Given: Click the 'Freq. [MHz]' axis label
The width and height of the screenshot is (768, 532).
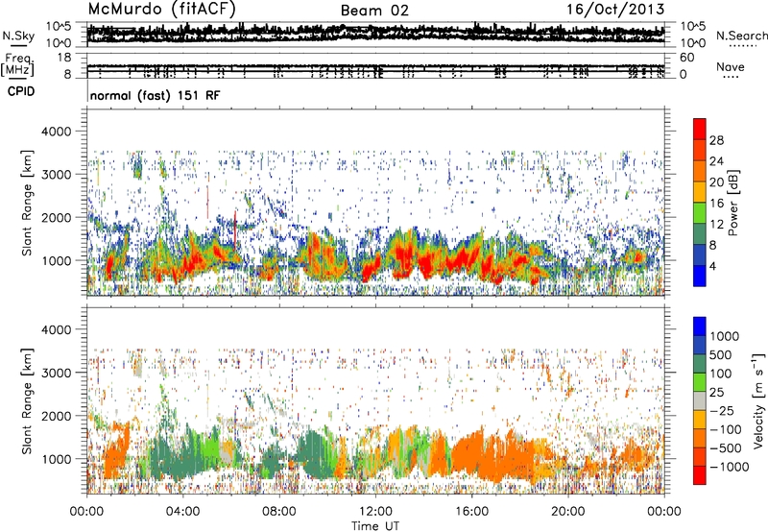Looking at the screenshot, I should pos(18,64).
